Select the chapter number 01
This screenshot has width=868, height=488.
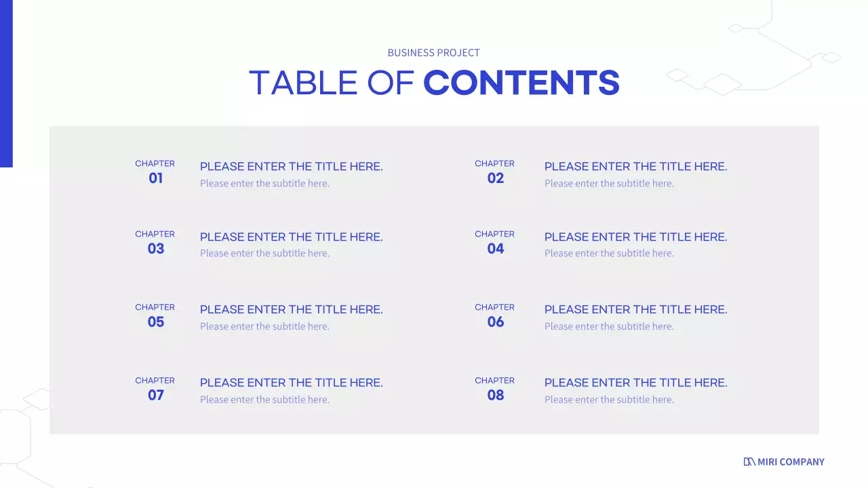click(155, 178)
